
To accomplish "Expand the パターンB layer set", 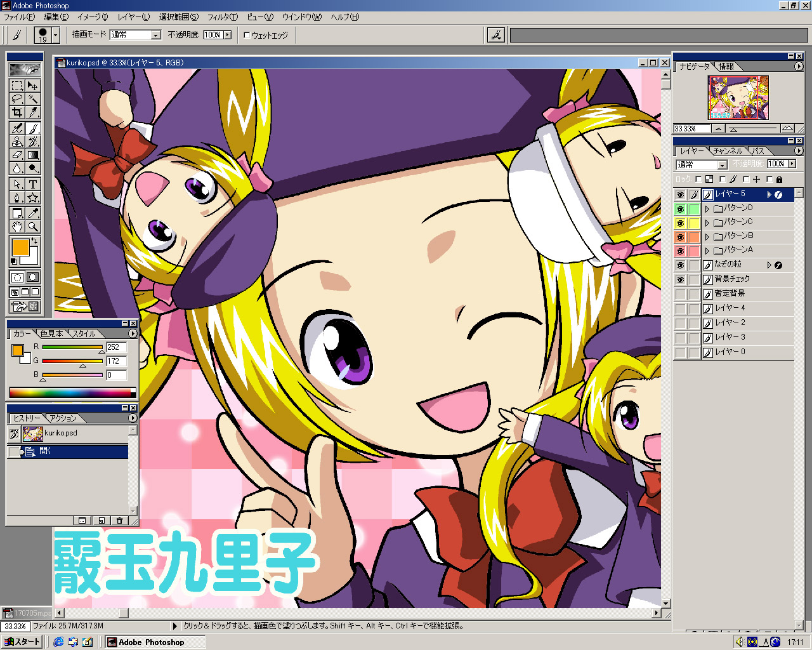I will pyautogui.click(x=707, y=237).
